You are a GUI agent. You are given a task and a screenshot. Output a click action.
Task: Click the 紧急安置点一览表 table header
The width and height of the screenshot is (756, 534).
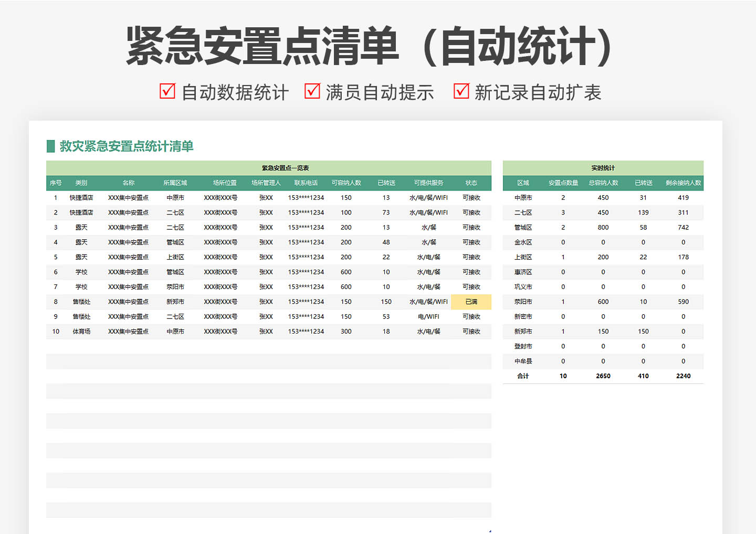pos(286,168)
